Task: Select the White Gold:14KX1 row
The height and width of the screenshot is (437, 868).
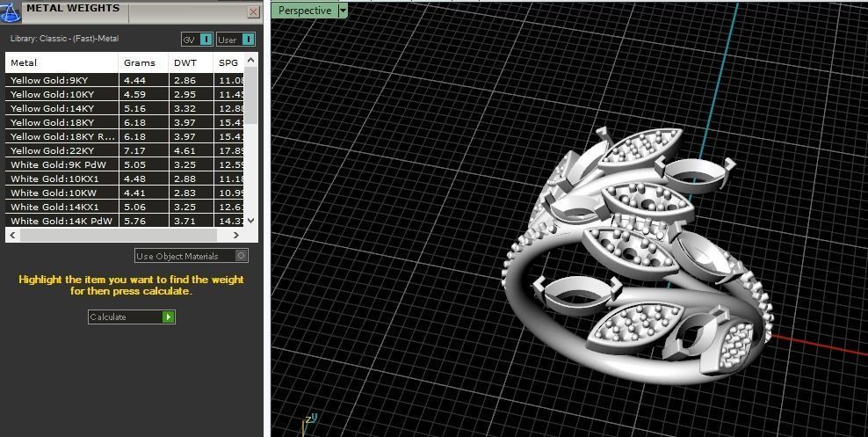Action: tap(125, 208)
